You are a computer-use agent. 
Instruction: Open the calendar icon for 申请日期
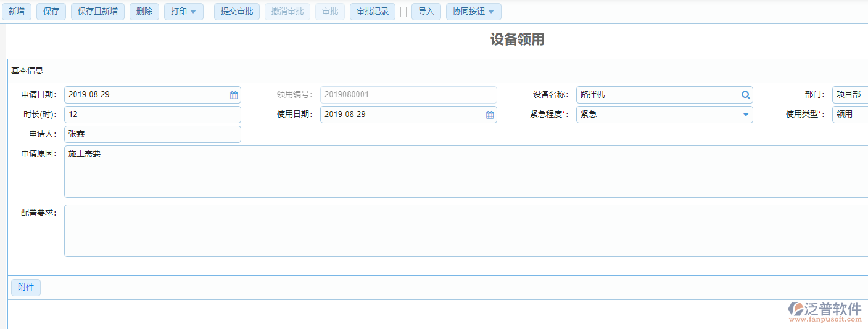(234, 95)
